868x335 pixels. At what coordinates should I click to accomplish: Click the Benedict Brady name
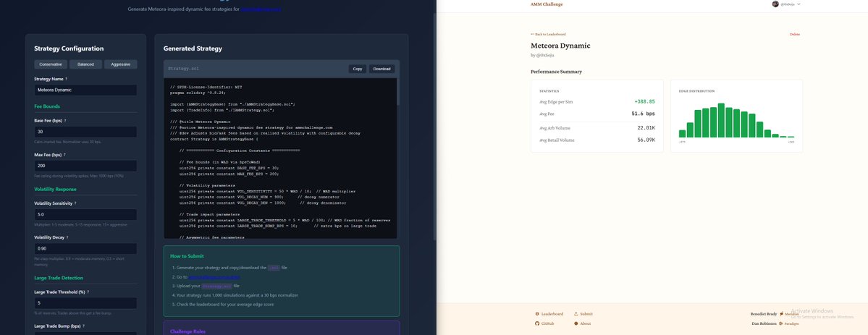763,314
